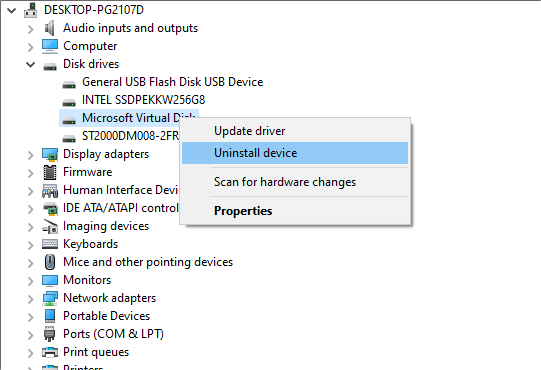Click the Ports (COM & LPT) icon
Viewport: 541px width, 370px height.
coord(50,334)
